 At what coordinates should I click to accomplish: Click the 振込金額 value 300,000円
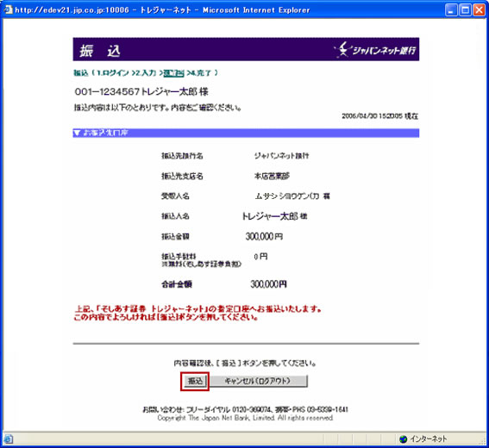click(264, 236)
